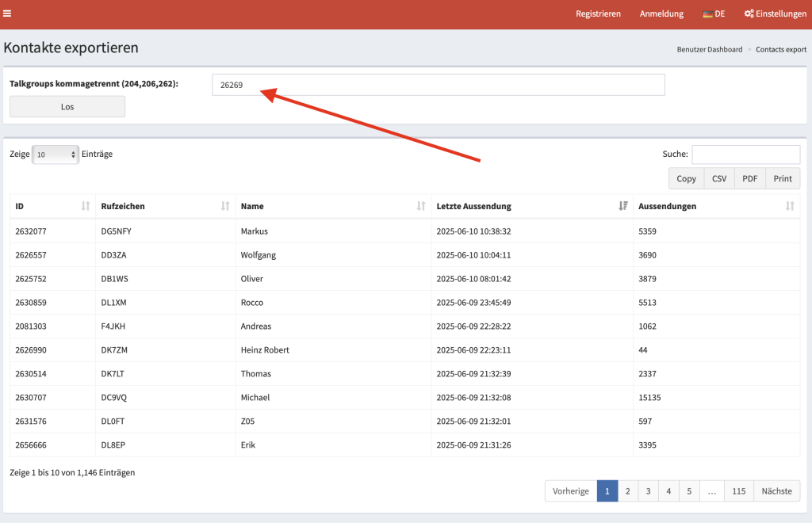Open the DE language menu
Viewport: 812px width, 523px height.
pyautogui.click(x=714, y=14)
